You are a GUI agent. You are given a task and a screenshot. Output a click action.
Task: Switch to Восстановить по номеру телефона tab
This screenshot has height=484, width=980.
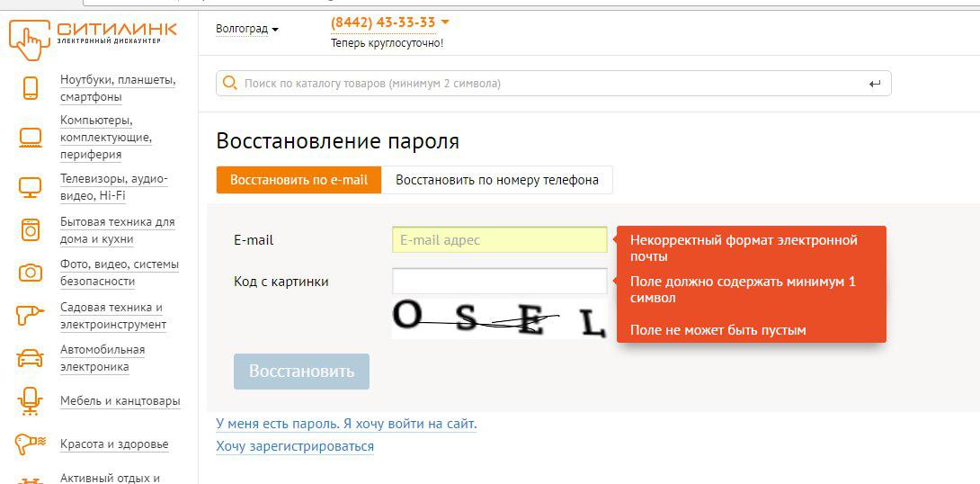coord(497,180)
